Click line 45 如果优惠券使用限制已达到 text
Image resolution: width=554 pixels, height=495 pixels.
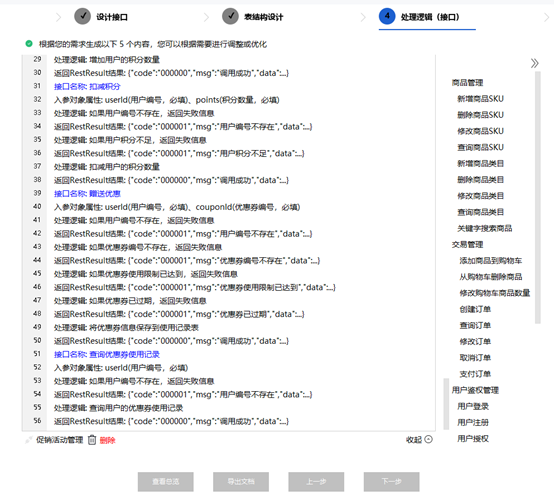146,274
